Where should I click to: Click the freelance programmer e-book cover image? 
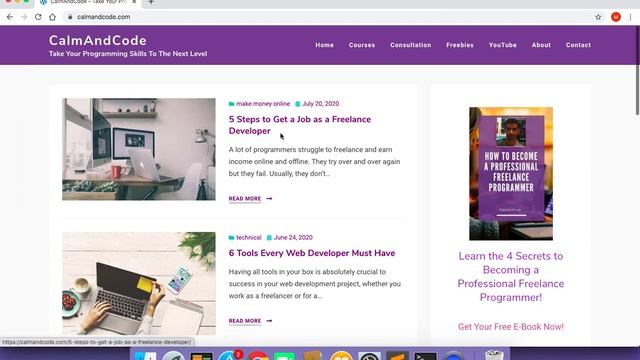tap(511, 173)
